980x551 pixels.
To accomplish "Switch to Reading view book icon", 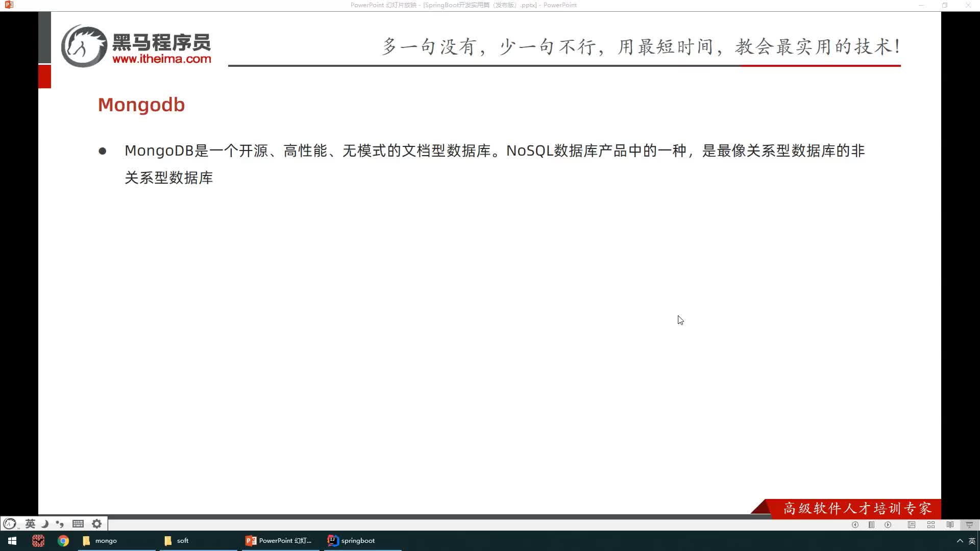I will pos(950,524).
